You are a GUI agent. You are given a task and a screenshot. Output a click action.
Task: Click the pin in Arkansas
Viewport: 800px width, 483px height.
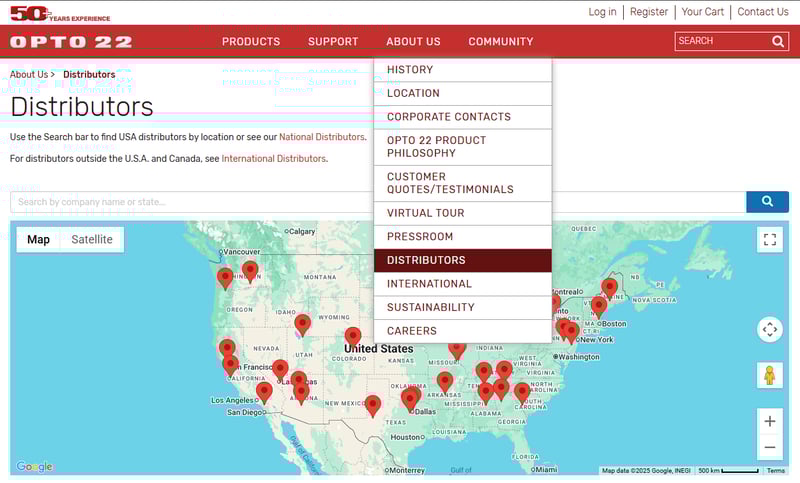(445, 382)
